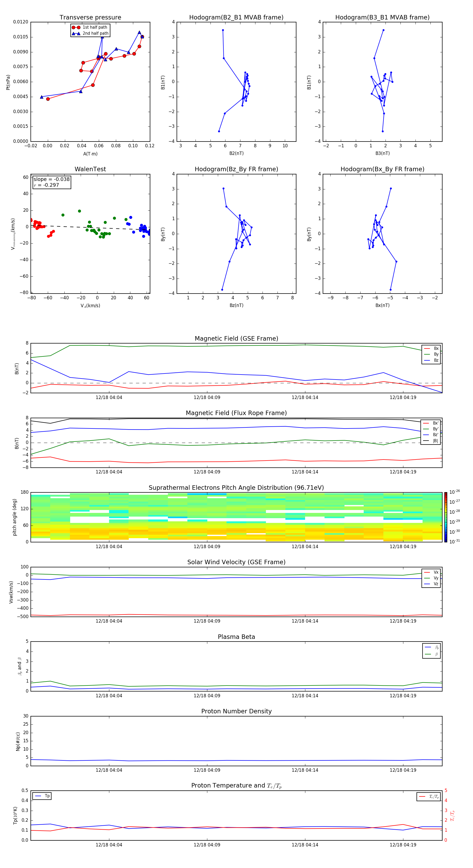Click the "Magnetic Field (Flux Rope Frame)" title
The image size is (473, 868).
(x=236, y=413)
